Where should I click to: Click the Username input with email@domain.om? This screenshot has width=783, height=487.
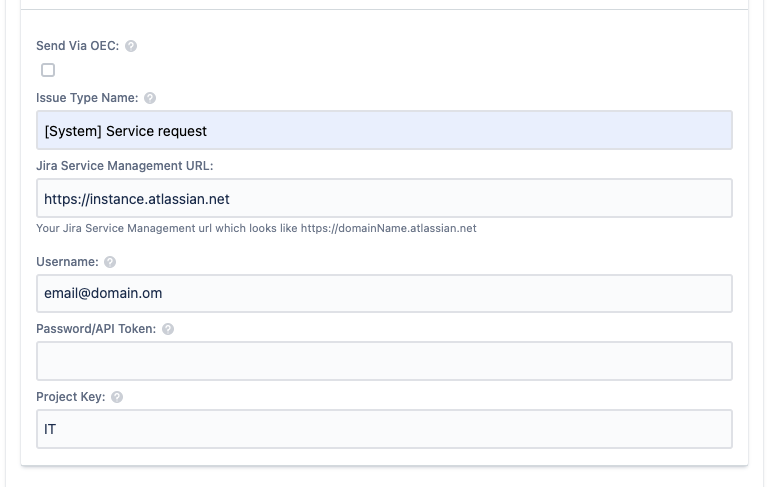[384, 294]
